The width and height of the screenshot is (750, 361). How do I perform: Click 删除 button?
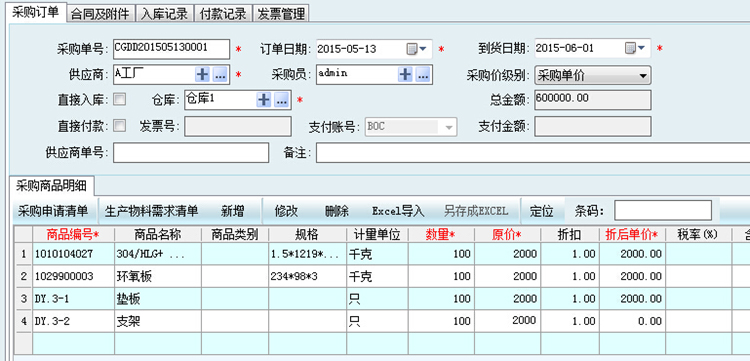[336, 211]
